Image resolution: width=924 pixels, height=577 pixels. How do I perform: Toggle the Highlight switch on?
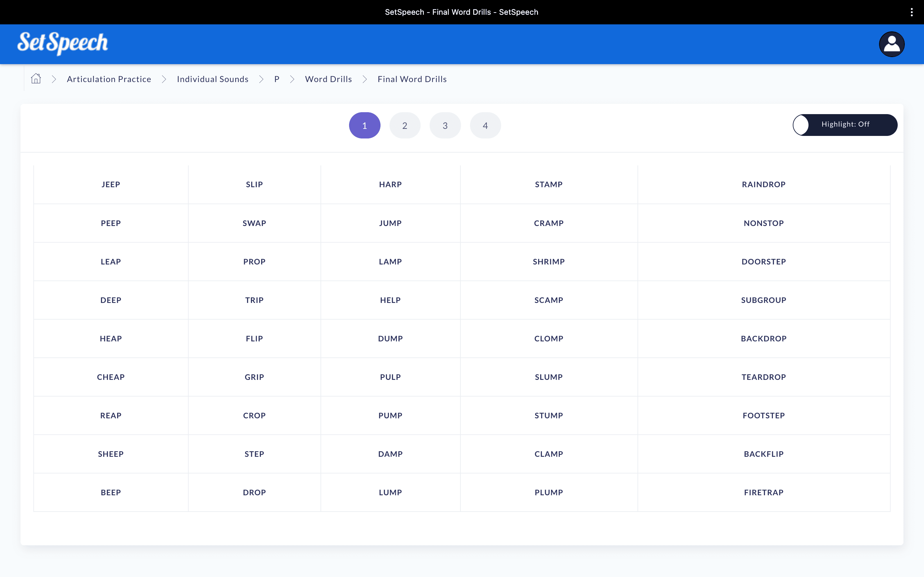tap(844, 125)
